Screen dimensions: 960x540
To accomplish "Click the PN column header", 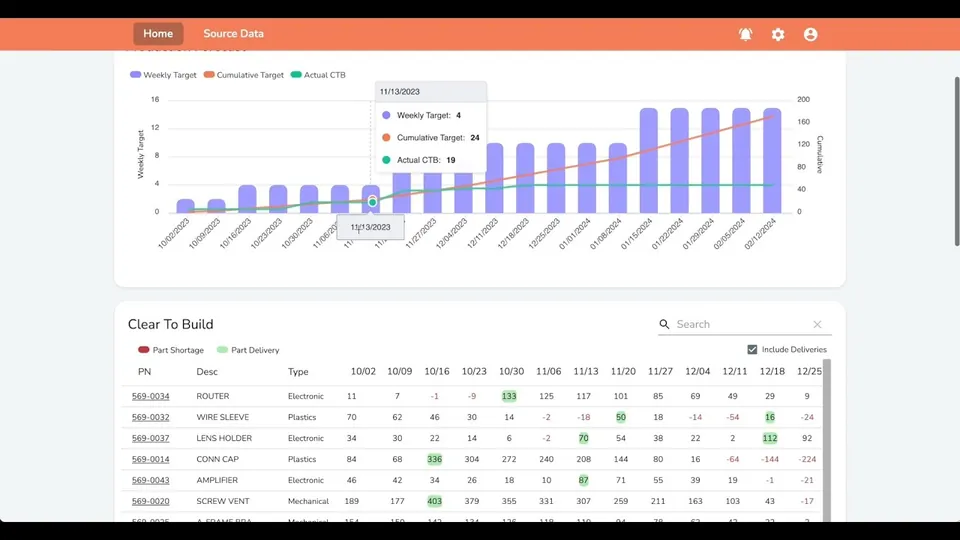I will 144,372.
